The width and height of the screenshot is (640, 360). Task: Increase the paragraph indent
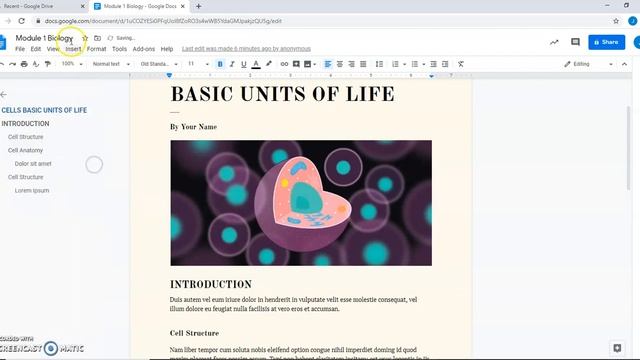pyautogui.click(x=445, y=64)
